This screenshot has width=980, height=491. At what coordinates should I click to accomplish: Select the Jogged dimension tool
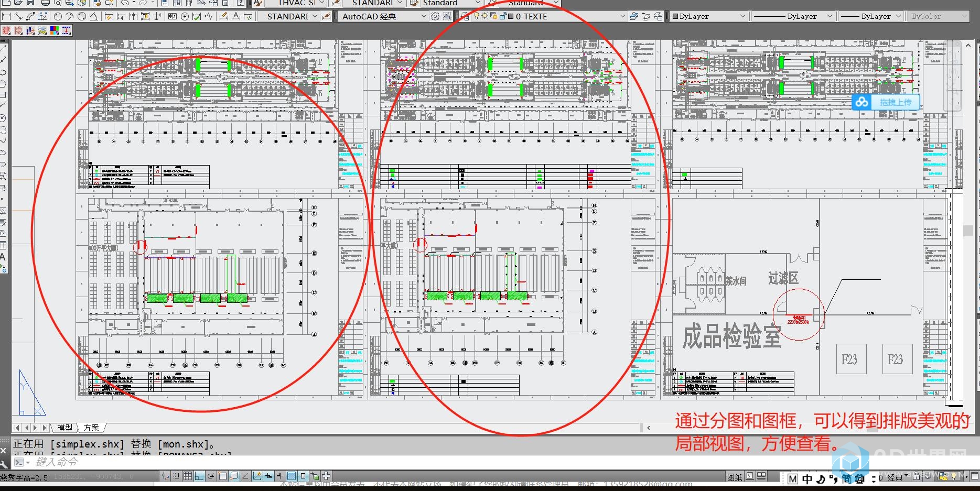pos(70,16)
